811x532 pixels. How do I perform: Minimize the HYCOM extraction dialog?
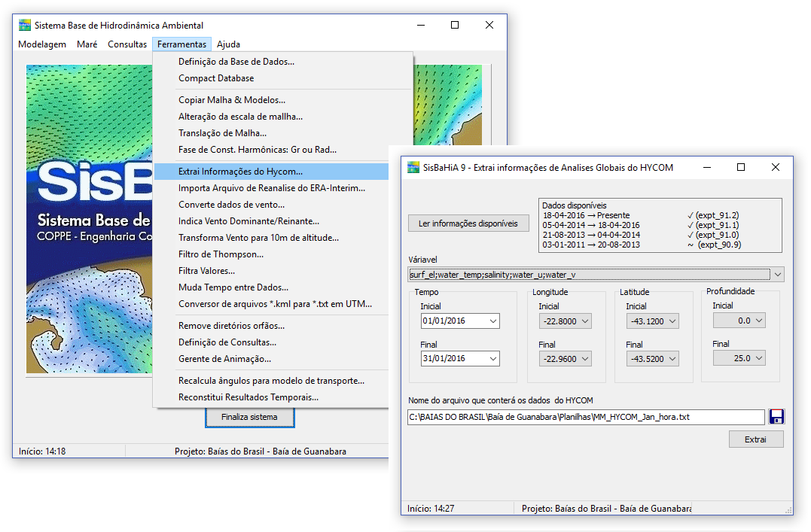(707, 167)
